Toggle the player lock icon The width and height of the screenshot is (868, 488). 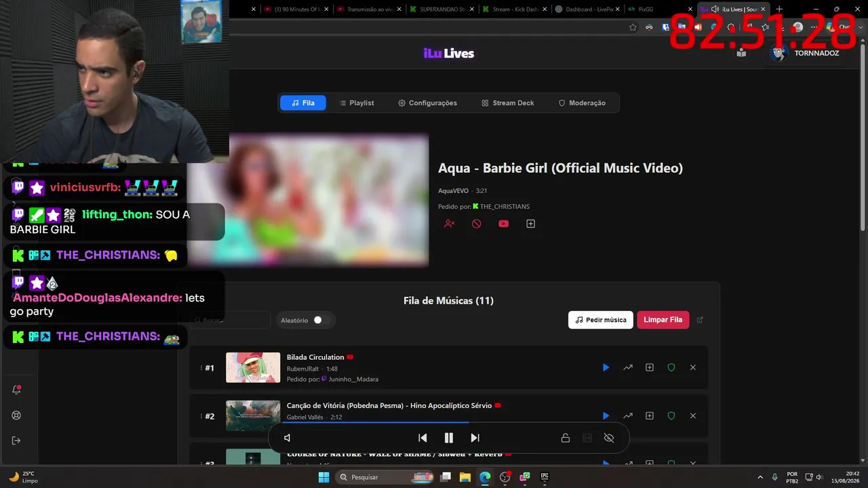(566, 438)
